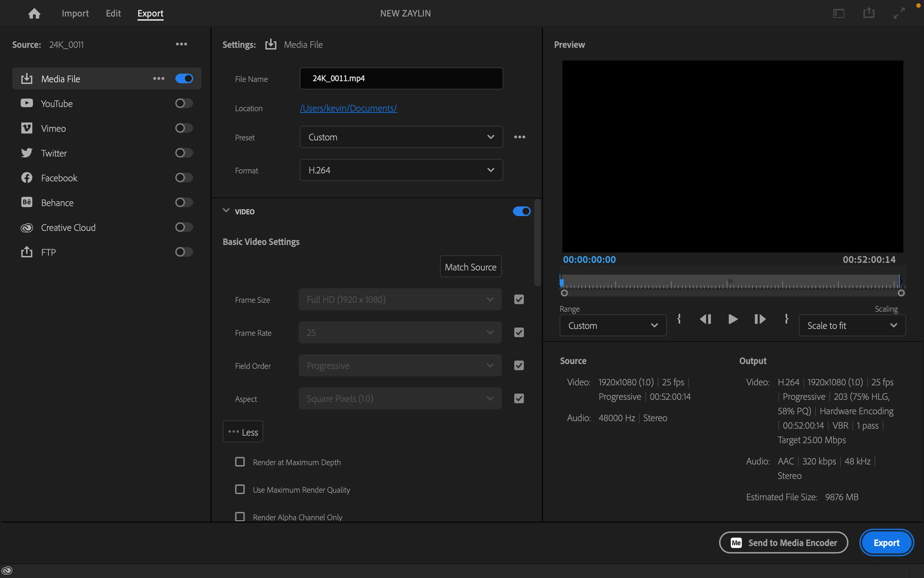
Task: Step back one frame in preview
Action: tap(705, 319)
